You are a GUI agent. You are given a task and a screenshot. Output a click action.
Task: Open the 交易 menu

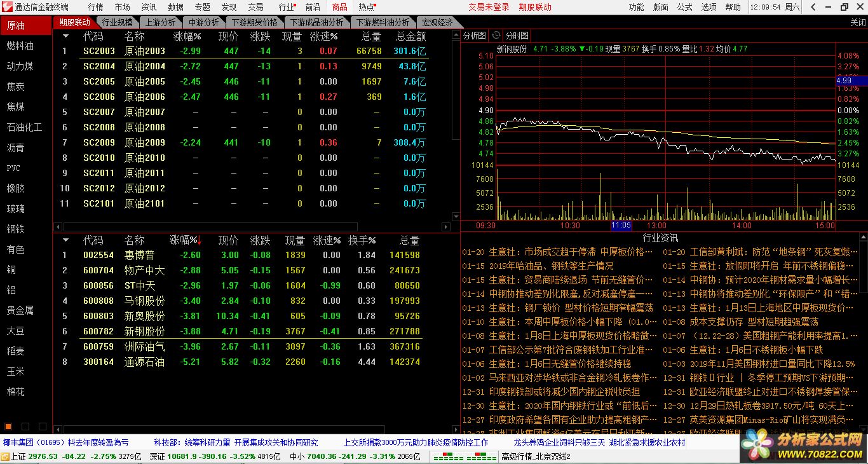point(255,7)
